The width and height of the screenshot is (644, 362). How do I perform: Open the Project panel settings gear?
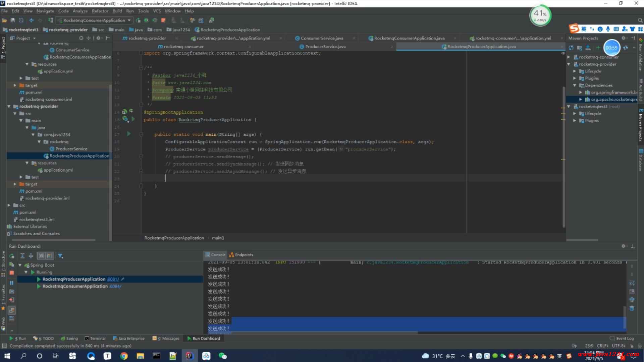[99, 38]
